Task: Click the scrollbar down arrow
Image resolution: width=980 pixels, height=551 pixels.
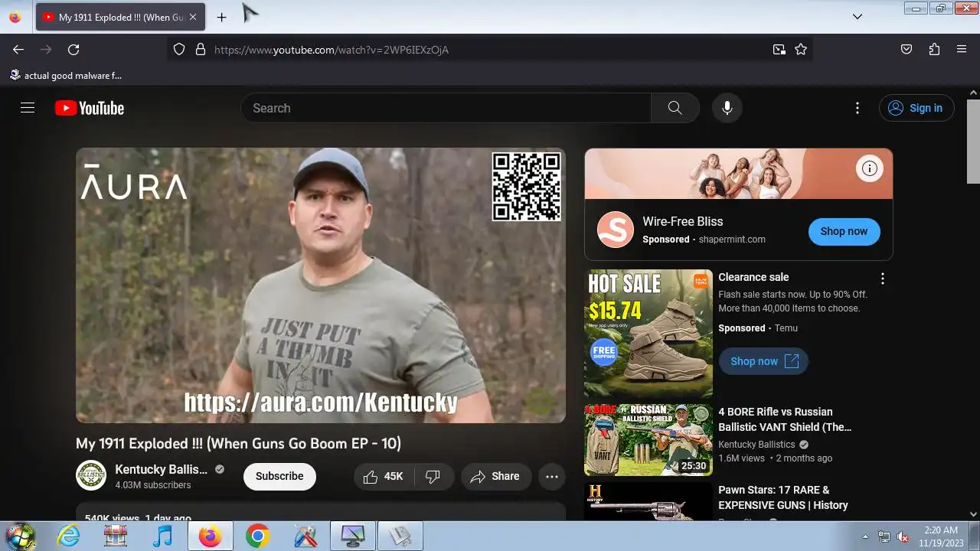Action: 973,514
